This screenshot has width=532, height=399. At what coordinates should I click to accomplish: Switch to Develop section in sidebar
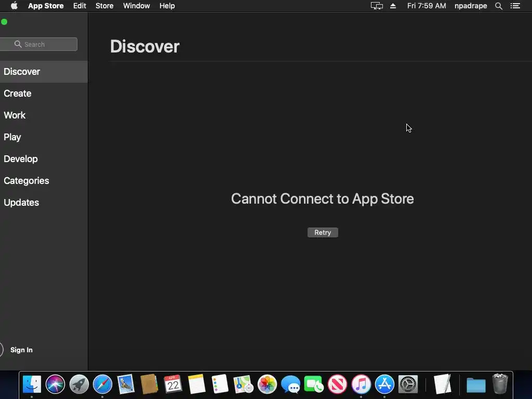click(x=44, y=159)
